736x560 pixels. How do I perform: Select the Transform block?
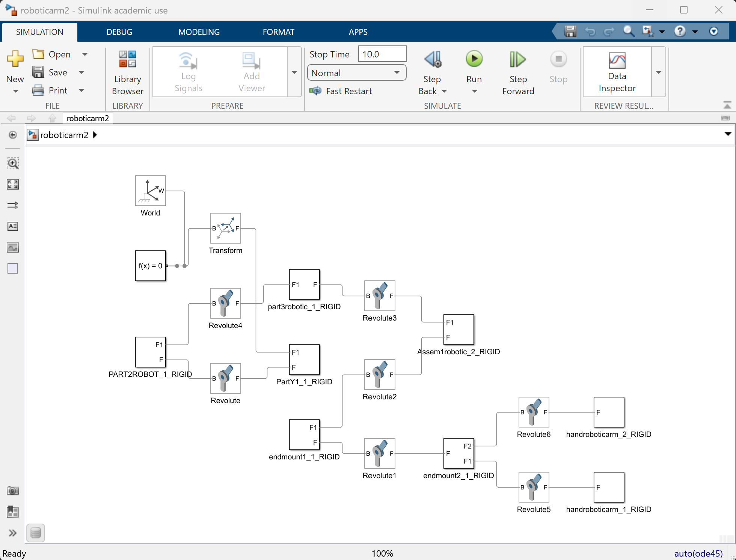click(x=226, y=228)
